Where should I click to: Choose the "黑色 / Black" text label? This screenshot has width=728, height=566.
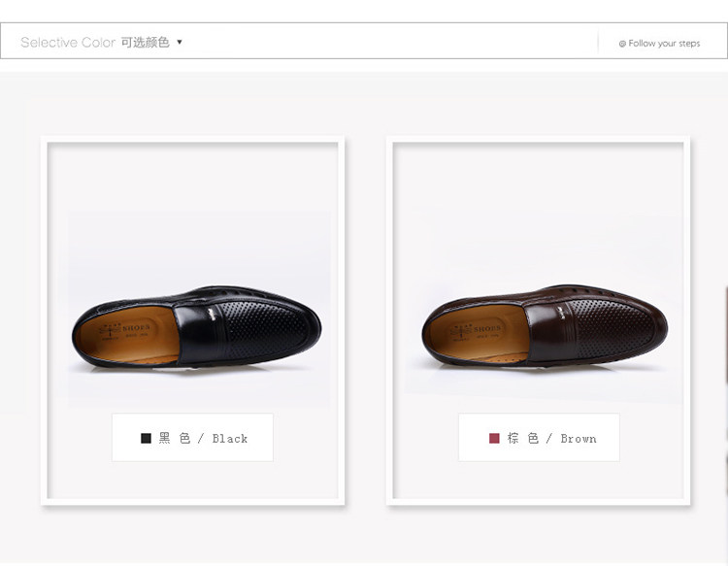(203, 439)
